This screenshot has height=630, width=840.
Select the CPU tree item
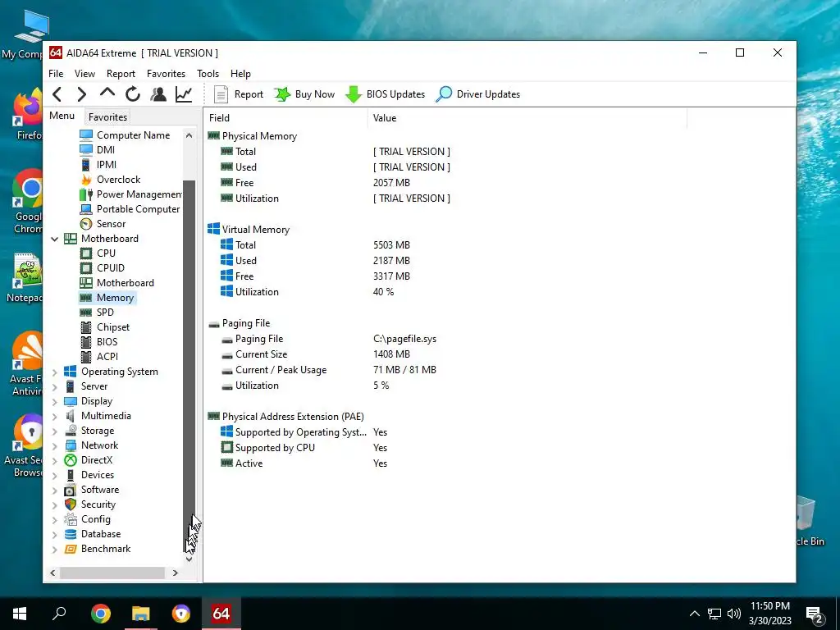coord(98,253)
